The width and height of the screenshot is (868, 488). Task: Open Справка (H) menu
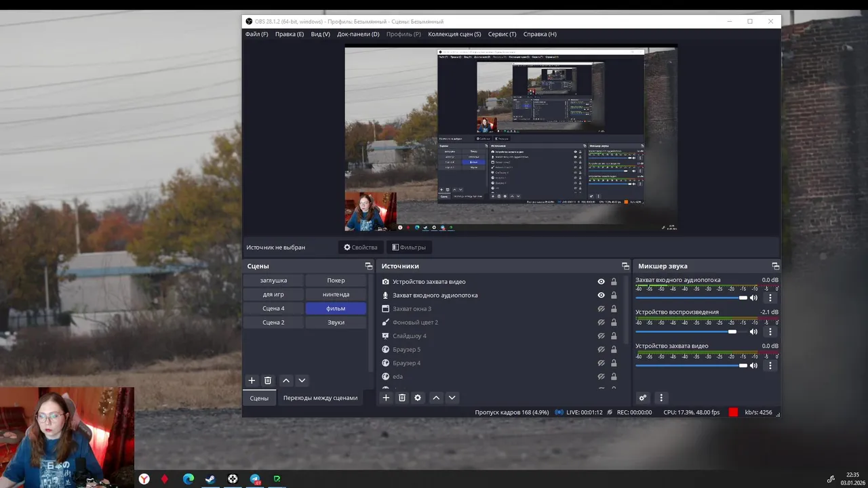pyautogui.click(x=540, y=34)
